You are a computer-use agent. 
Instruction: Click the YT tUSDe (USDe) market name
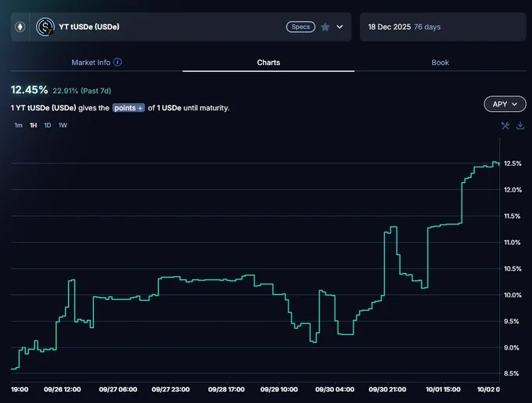click(89, 27)
